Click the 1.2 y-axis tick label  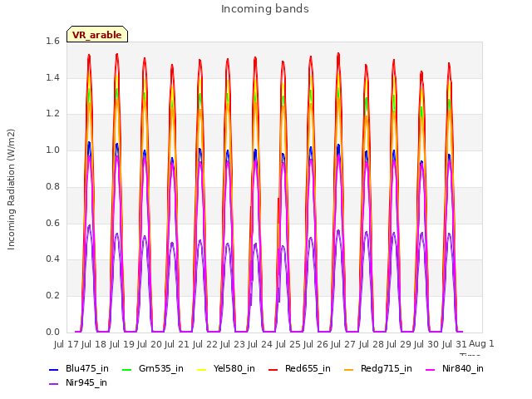coord(52,114)
